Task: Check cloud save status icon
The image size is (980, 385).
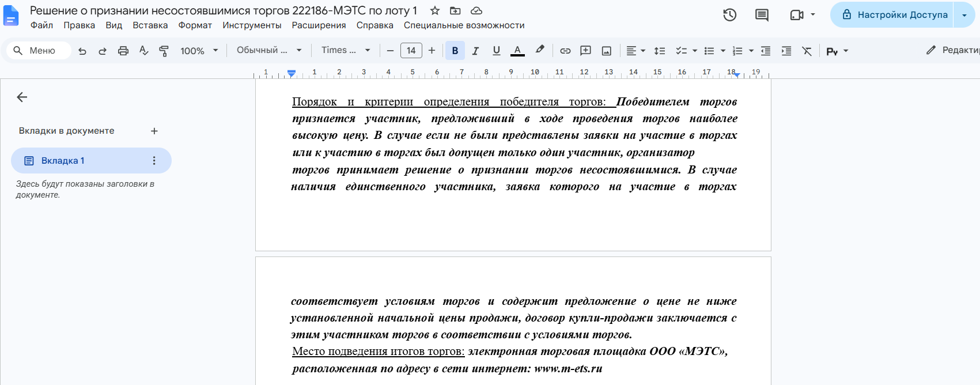Action: click(x=476, y=11)
